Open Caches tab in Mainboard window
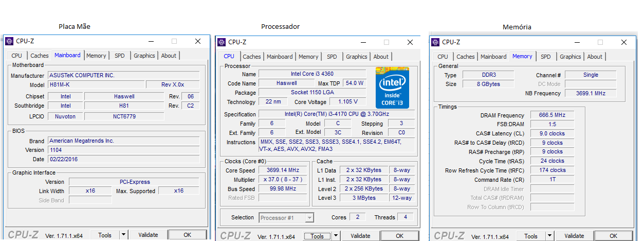Image resolution: width=644 pixels, height=241 pixels. click(39, 56)
